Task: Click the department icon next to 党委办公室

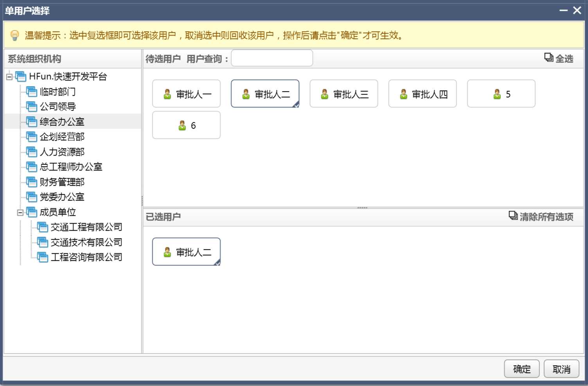Action: click(31, 197)
